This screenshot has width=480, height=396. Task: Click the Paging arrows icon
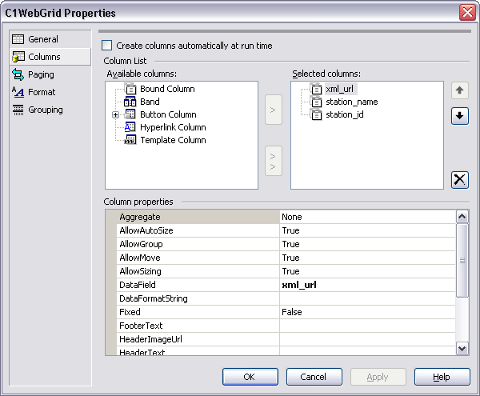[18, 74]
